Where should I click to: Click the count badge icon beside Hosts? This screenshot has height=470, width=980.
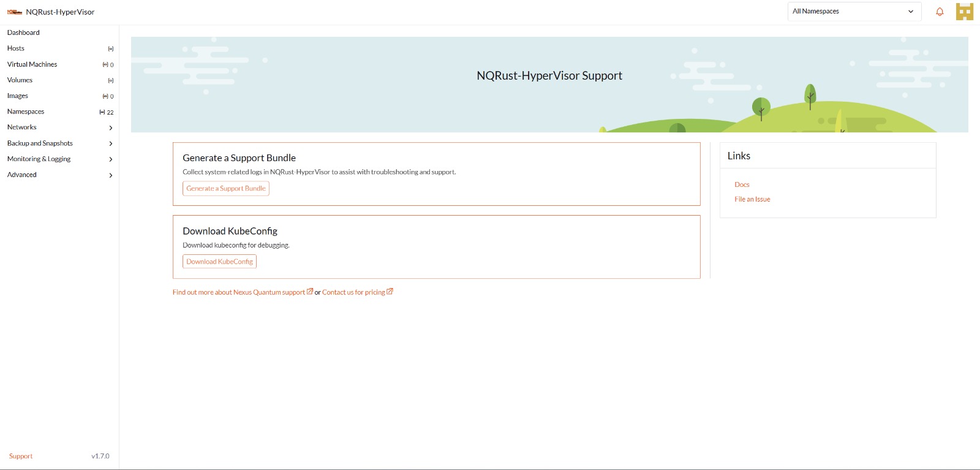tap(111, 48)
